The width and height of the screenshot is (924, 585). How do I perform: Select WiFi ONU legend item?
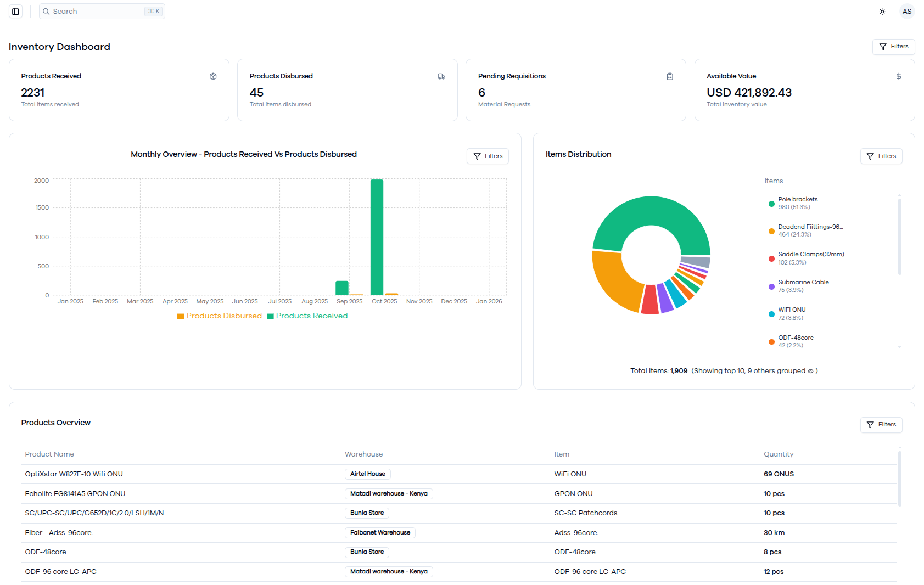click(x=787, y=314)
